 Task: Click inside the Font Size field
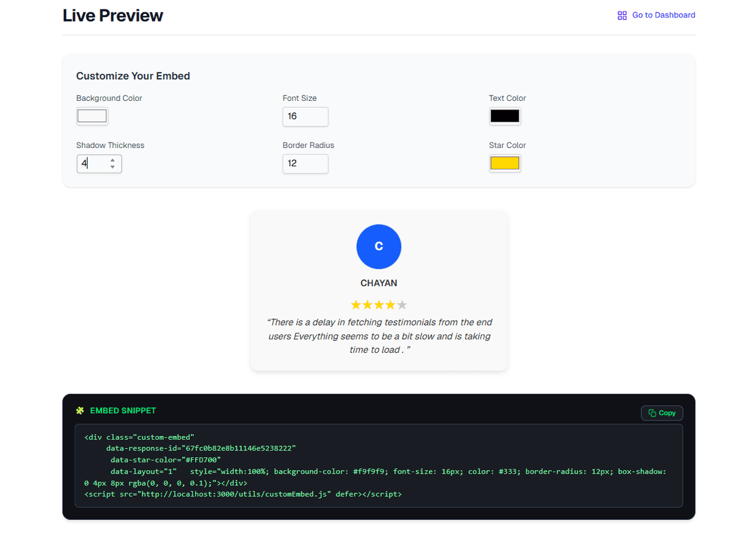tap(305, 117)
